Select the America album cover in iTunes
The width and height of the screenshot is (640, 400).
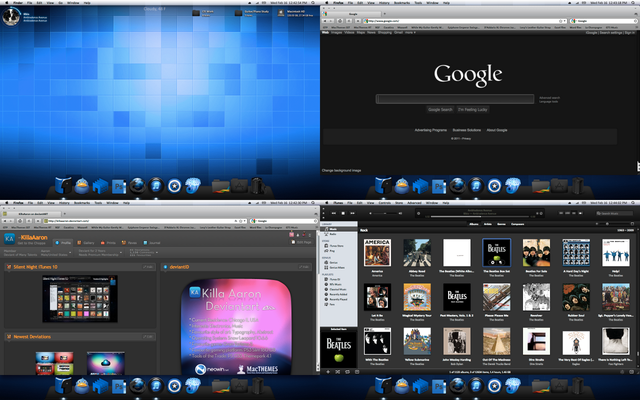(x=377, y=253)
